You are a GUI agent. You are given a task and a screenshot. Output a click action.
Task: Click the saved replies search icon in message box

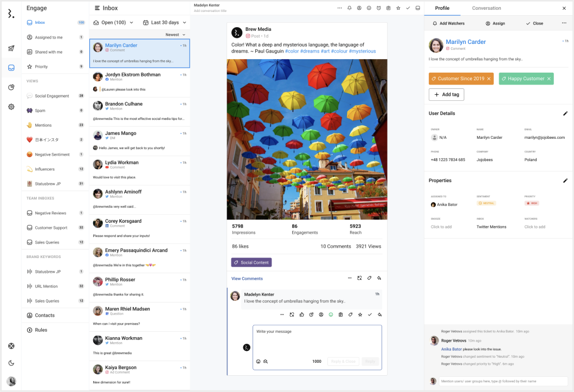(x=266, y=362)
